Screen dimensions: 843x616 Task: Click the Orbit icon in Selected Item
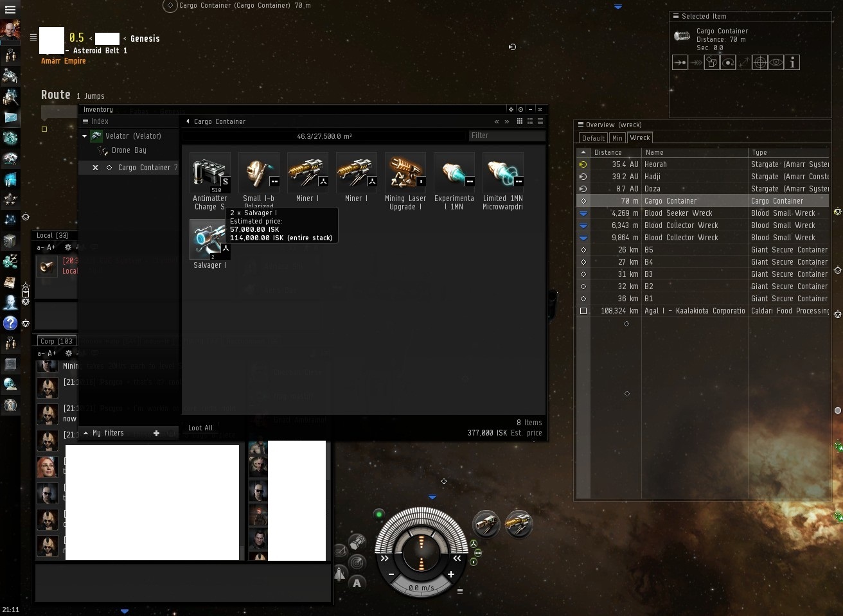click(728, 62)
